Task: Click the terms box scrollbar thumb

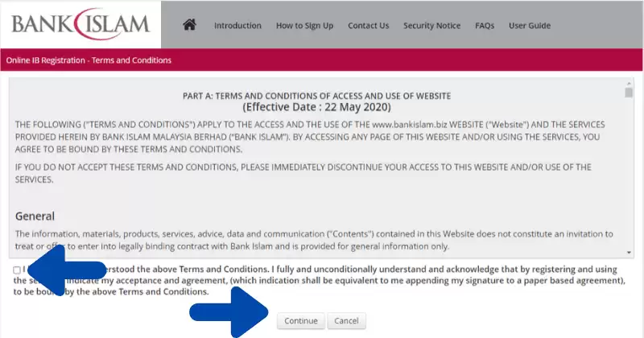Action: (x=629, y=92)
